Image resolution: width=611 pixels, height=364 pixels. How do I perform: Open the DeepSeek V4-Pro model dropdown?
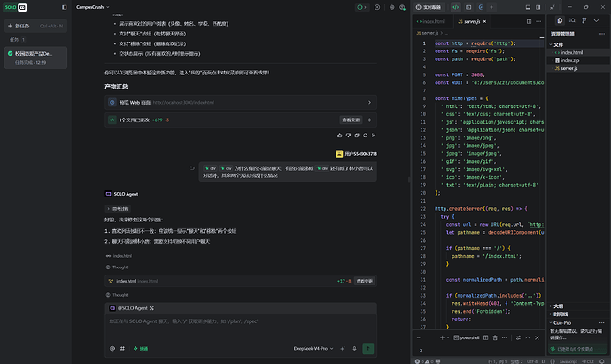(x=313, y=349)
